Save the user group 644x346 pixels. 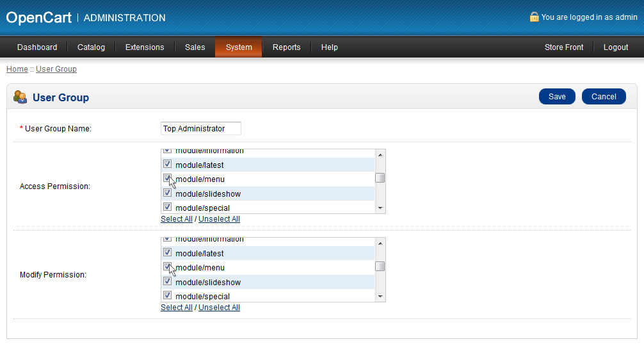point(557,97)
